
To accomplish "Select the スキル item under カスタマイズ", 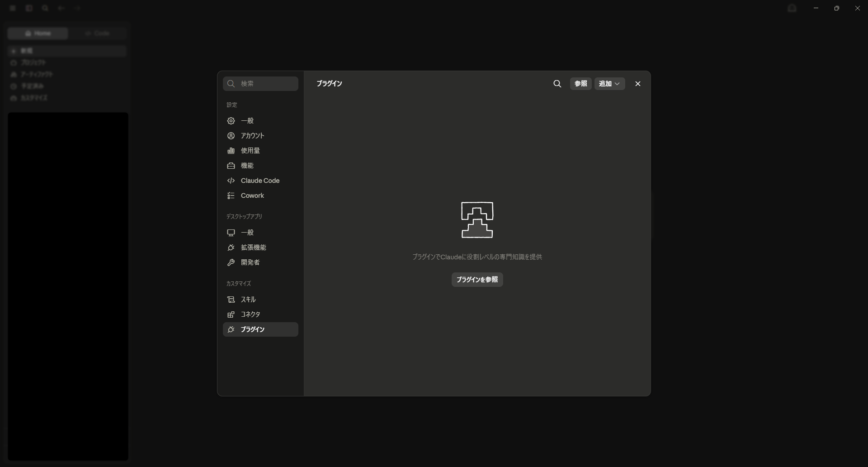I will point(260,300).
